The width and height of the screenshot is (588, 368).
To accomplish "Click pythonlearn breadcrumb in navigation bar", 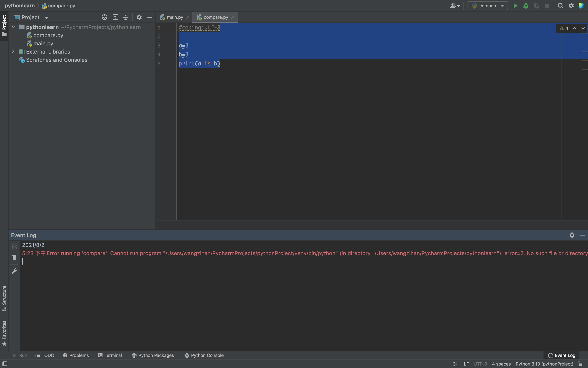I will (20, 6).
